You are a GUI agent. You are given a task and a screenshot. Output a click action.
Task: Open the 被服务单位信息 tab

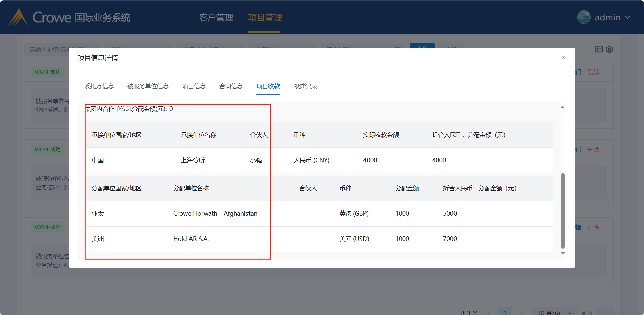pyautogui.click(x=148, y=86)
